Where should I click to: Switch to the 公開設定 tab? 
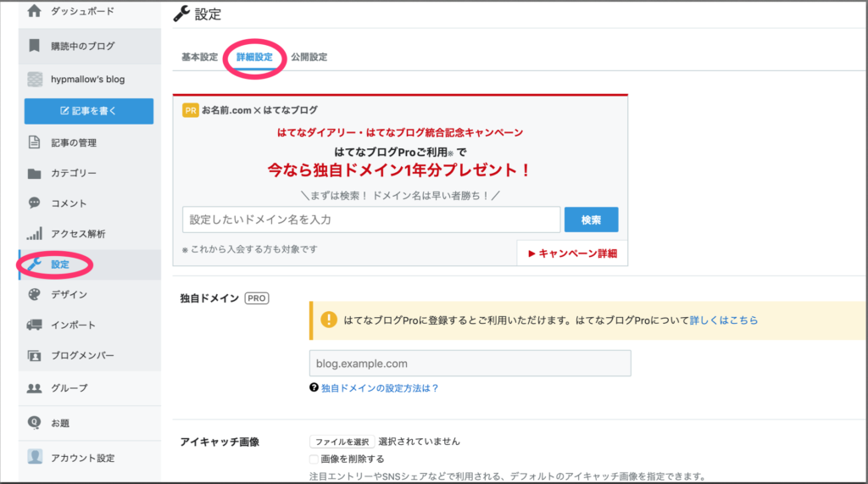[x=309, y=58]
